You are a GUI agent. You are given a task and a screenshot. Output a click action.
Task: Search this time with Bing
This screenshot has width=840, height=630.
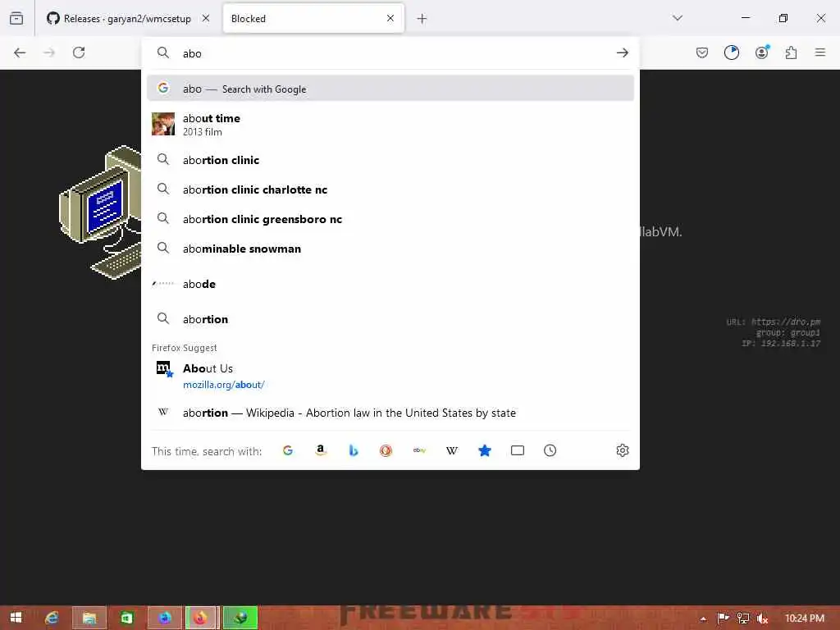(353, 450)
